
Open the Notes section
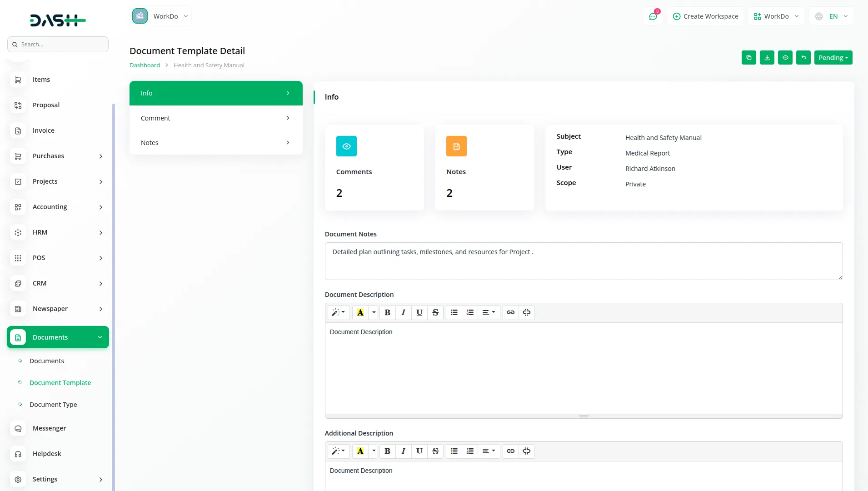pos(215,142)
